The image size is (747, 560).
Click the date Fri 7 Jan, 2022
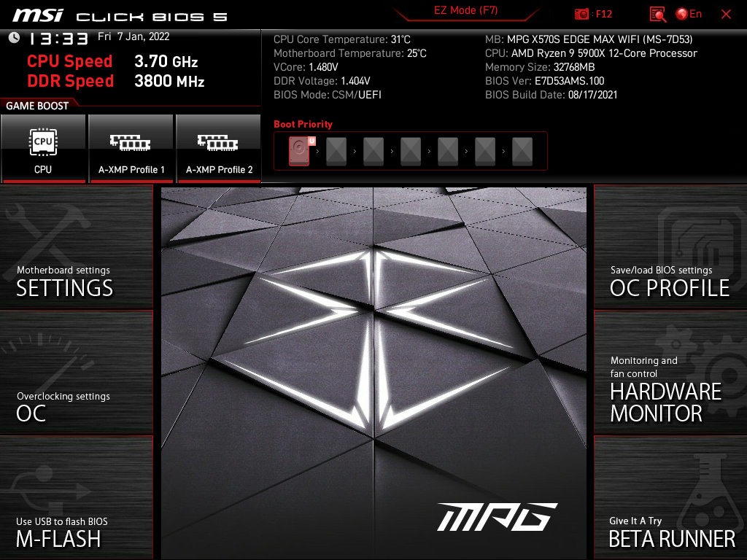pyautogui.click(x=133, y=36)
